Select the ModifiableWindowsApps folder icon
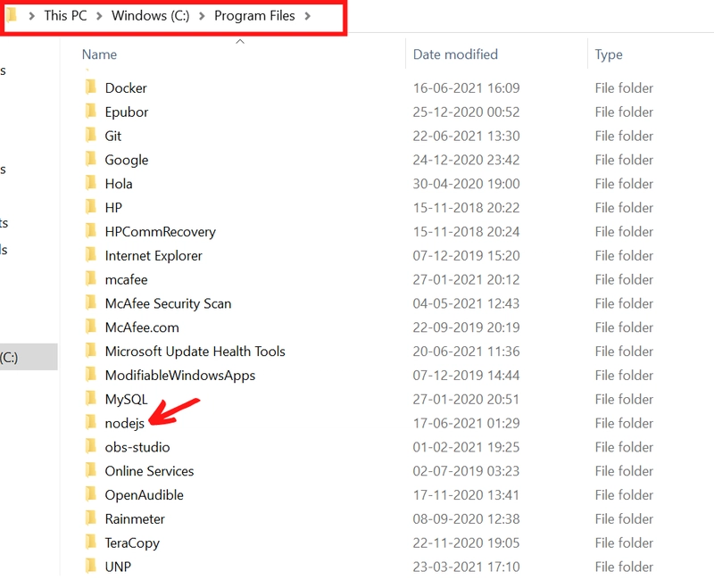The image size is (714, 588). pyautogui.click(x=91, y=374)
